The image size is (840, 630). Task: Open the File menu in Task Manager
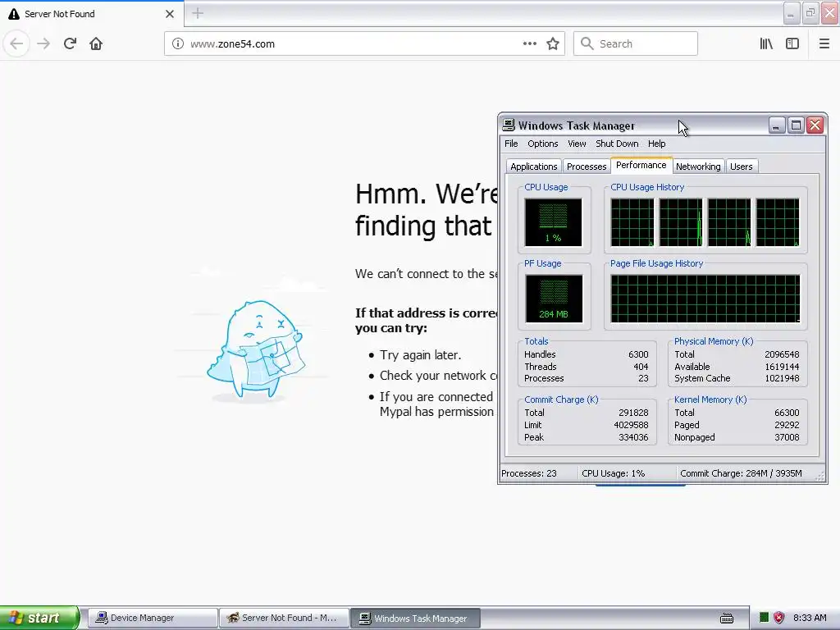click(x=511, y=144)
